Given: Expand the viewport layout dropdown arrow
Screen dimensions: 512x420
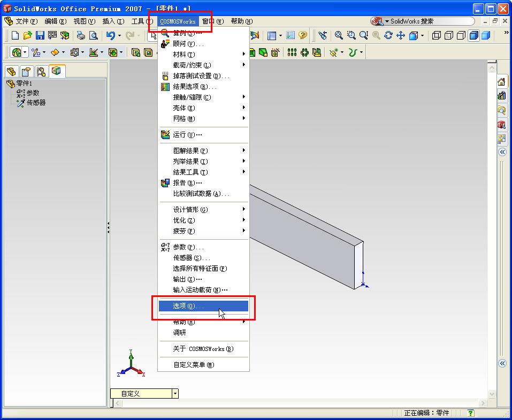Looking at the screenshot, I should point(280,35).
